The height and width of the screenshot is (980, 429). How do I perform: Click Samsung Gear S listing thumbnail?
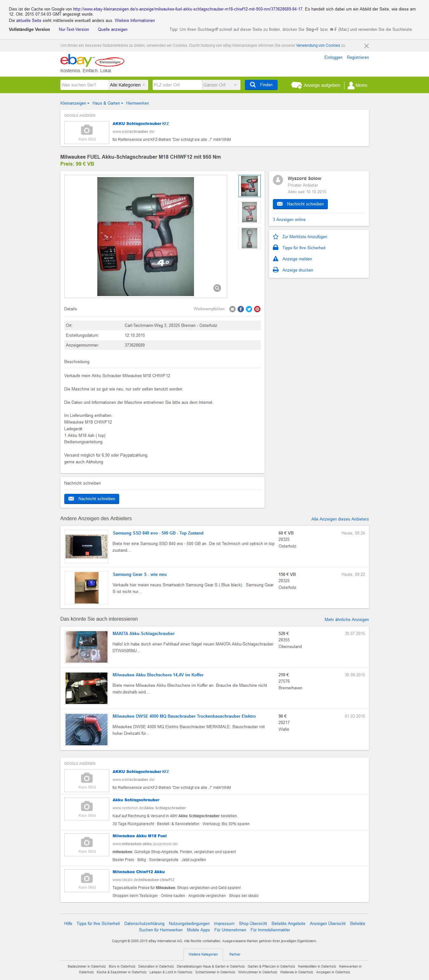(86, 588)
